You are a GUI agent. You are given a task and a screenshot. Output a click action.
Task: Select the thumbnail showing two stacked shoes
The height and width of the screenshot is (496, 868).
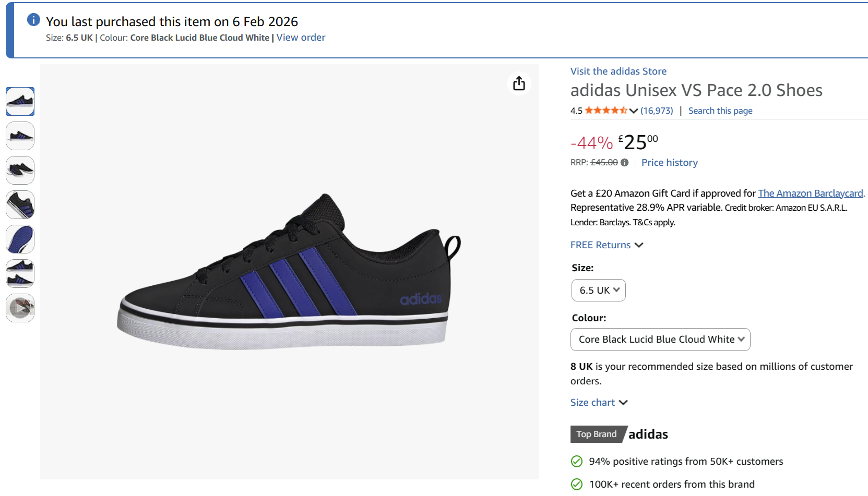pos(20,273)
